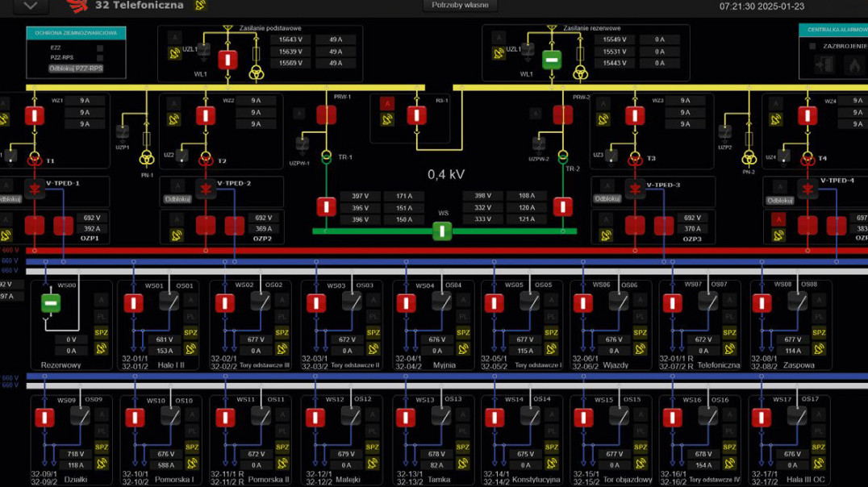Click the red alarm 'A' indicator beside RS-1
Image resolution: width=868 pixels, height=487 pixels.
(387, 104)
